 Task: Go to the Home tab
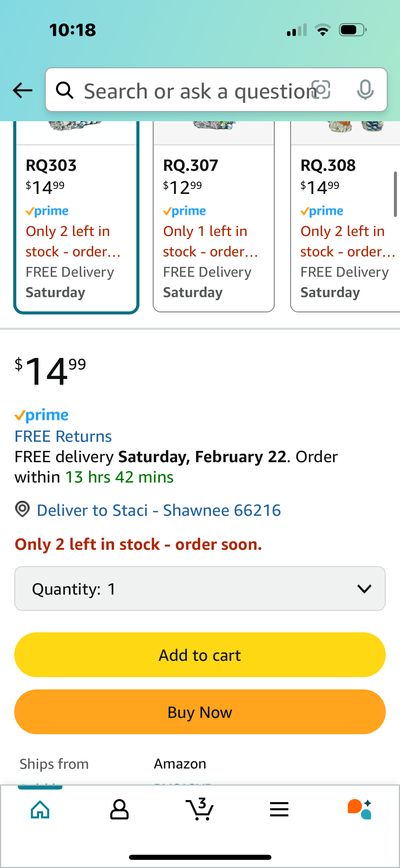(x=40, y=810)
